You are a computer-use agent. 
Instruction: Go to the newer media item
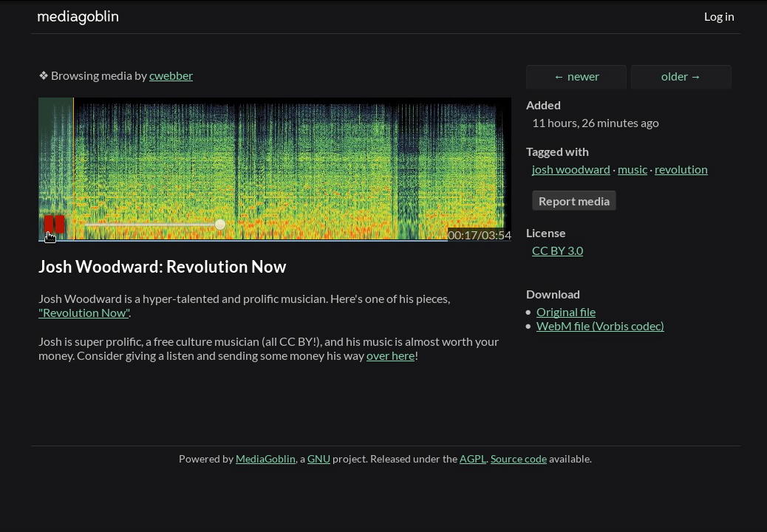tap(576, 77)
